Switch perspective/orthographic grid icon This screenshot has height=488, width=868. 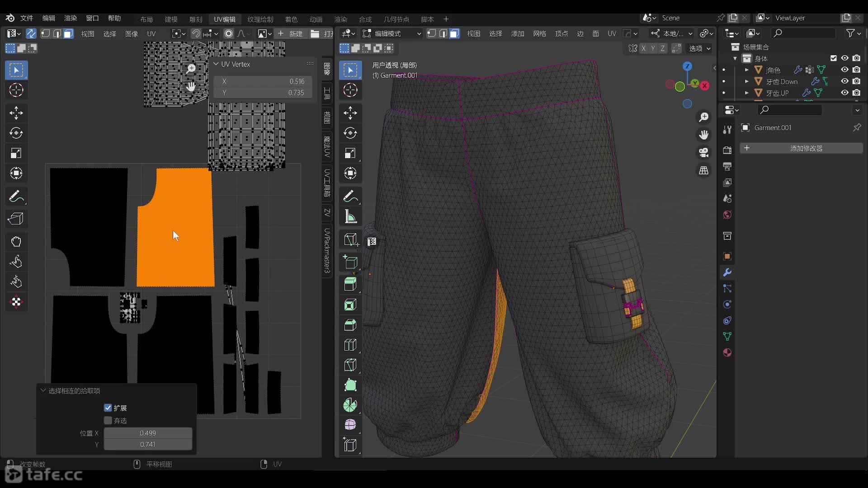coord(704,170)
